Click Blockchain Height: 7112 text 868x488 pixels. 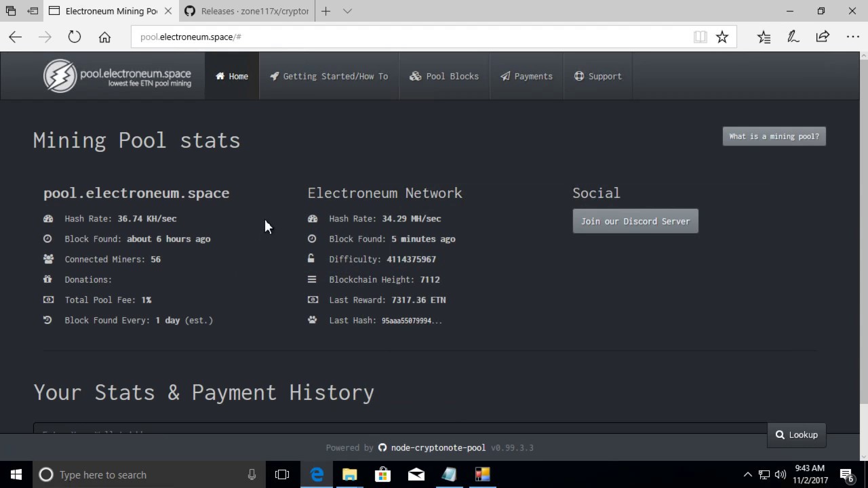(384, 279)
